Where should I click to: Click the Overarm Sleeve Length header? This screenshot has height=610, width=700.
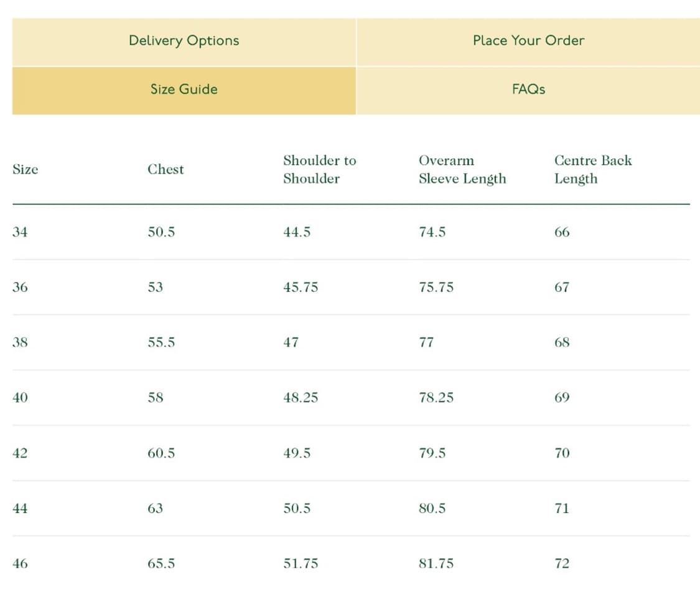(462, 169)
